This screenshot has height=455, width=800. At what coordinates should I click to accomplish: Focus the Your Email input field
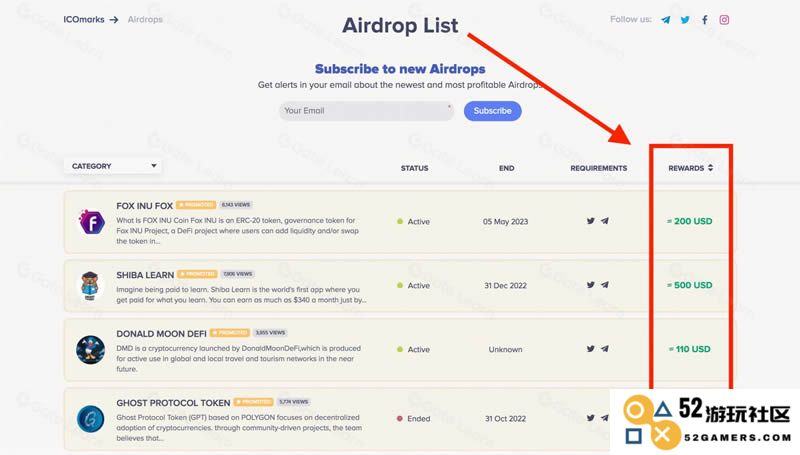[366, 111]
